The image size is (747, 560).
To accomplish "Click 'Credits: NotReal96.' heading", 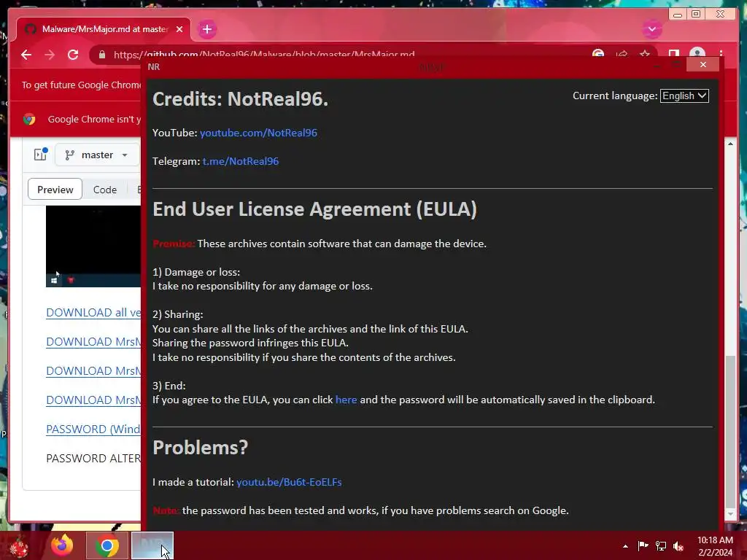I will pos(240,99).
